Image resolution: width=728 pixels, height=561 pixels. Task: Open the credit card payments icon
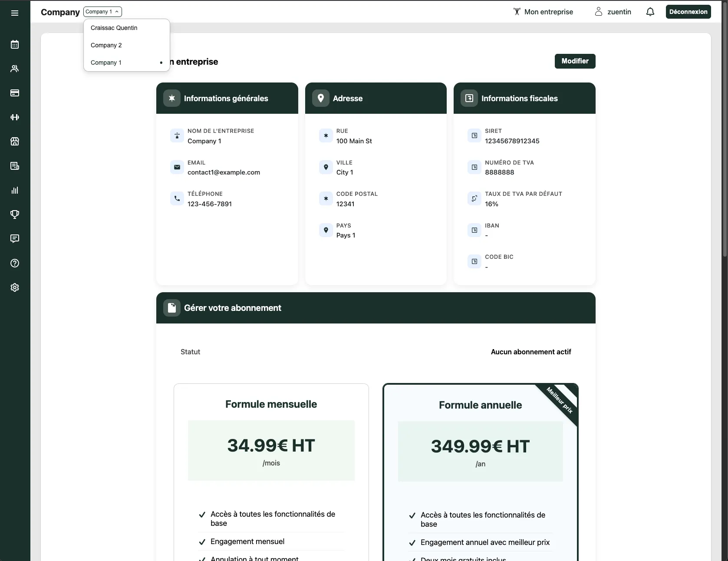pos(15,93)
